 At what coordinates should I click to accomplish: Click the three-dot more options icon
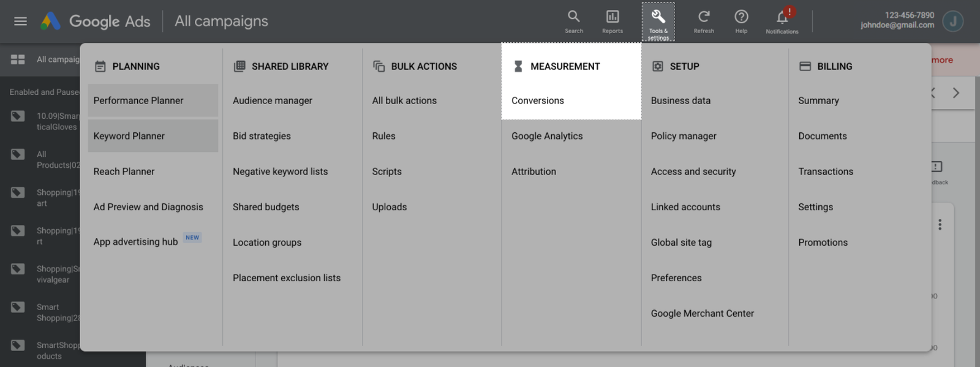tap(940, 225)
